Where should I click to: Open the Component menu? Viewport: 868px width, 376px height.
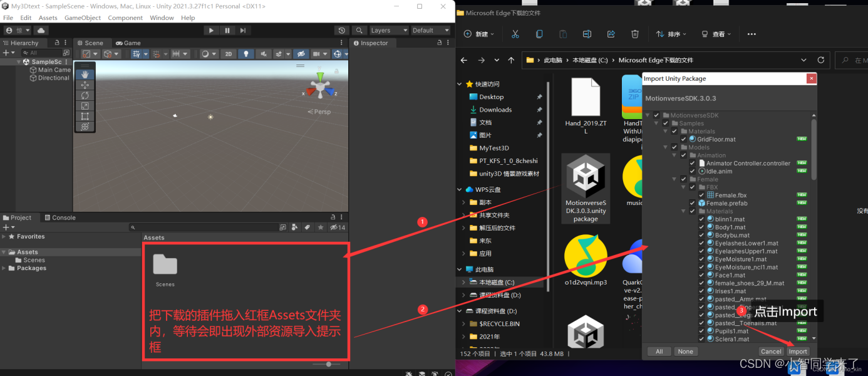pyautogui.click(x=125, y=18)
